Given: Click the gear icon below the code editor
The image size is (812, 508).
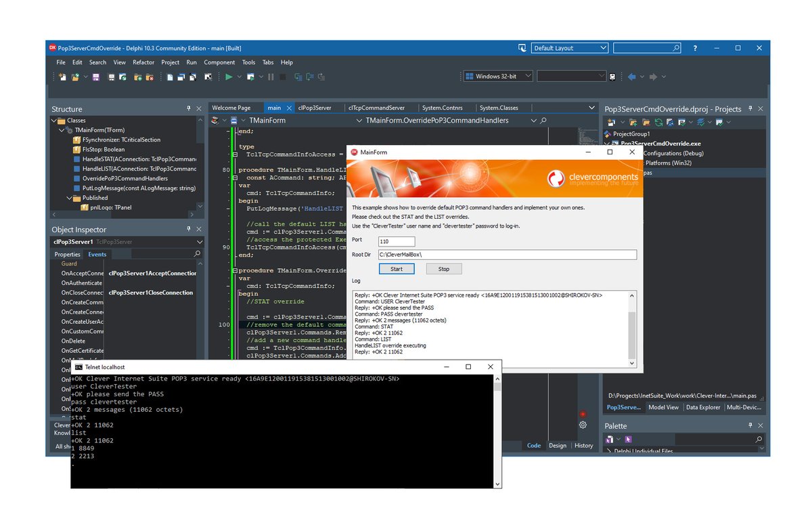Looking at the screenshot, I should 583,425.
